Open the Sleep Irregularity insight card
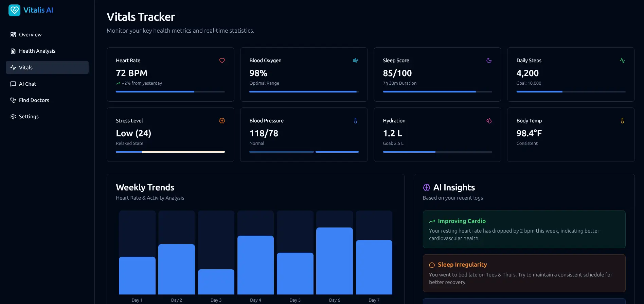 click(524, 273)
